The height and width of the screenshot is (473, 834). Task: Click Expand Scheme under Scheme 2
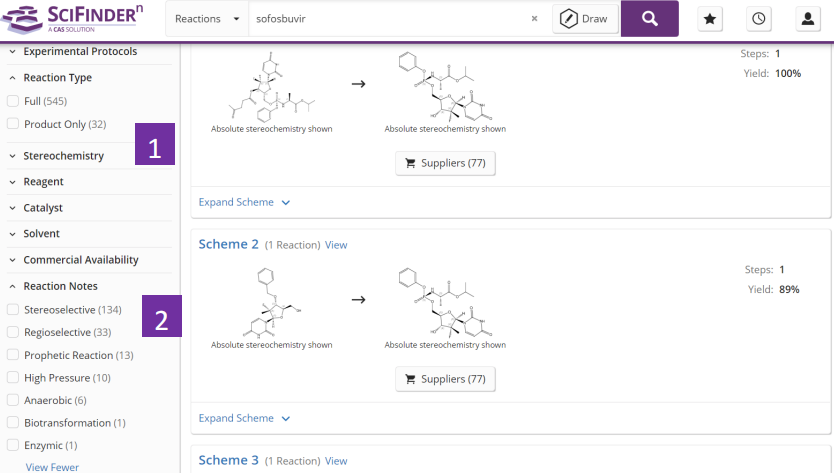244,418
